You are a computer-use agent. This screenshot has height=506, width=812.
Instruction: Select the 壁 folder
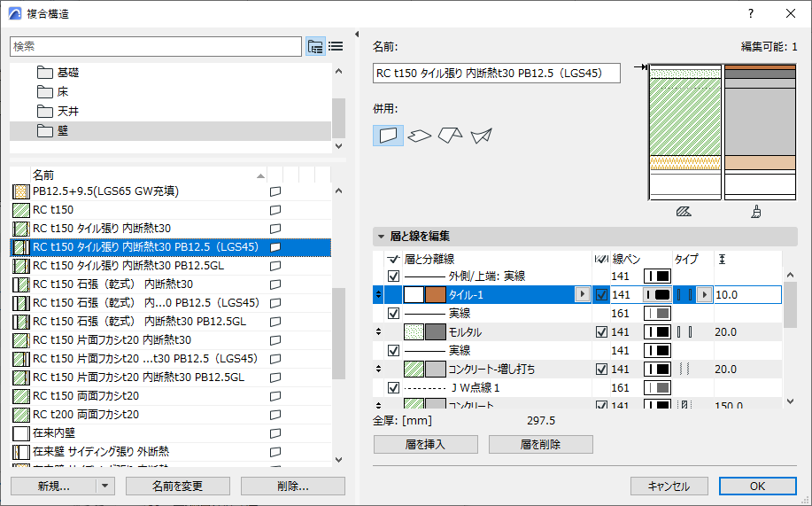pos(171,131)
